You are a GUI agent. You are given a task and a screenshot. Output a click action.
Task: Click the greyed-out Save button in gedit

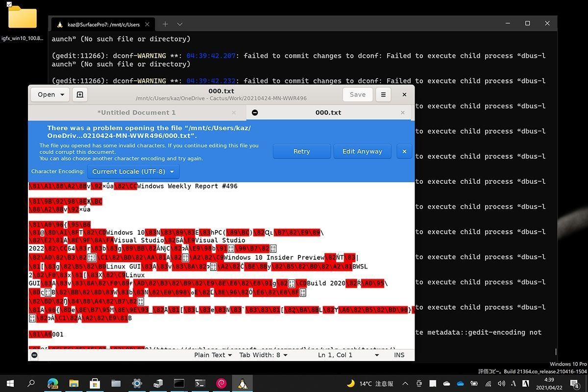357,95
